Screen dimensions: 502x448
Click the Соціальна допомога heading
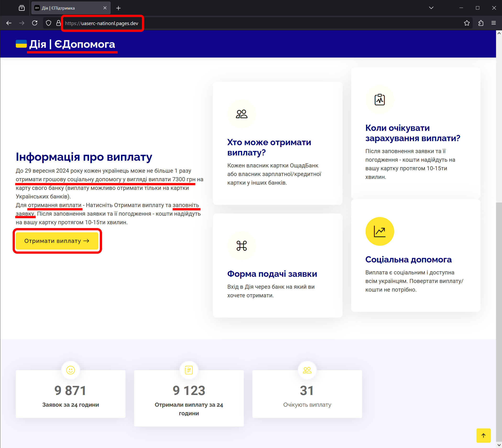[x=408, y=259]
